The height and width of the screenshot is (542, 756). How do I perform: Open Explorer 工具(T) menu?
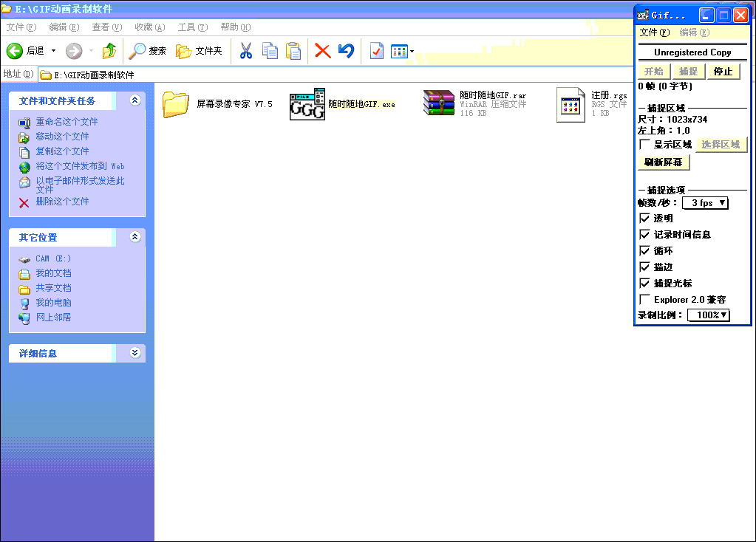193,27
